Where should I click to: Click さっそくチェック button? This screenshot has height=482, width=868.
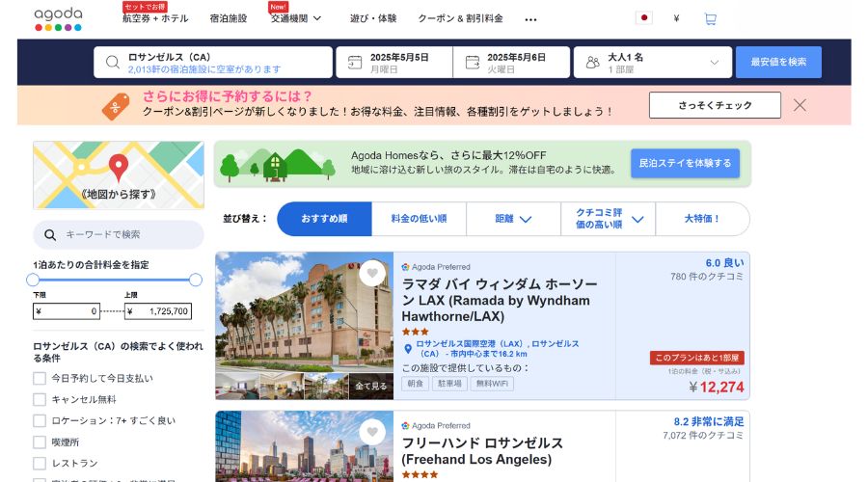coord(715,105)
